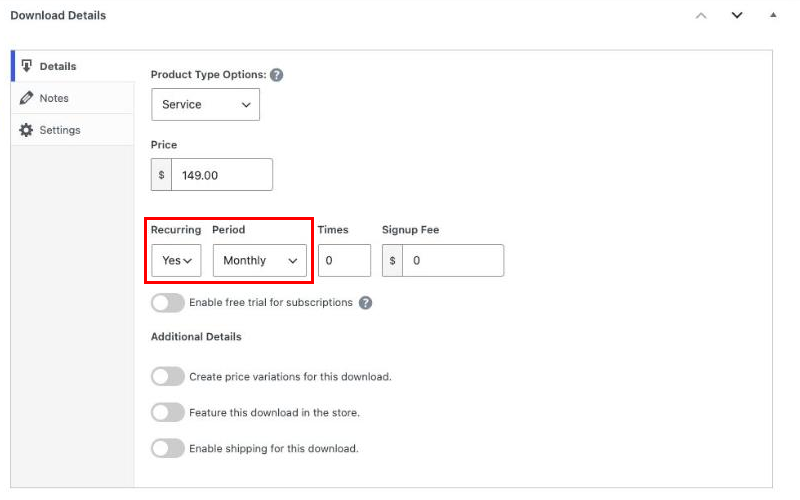Image resolution: width=800 pixels, height=500 pixels.
Task: Click the Download Details heading
Action: coord(58,16)
